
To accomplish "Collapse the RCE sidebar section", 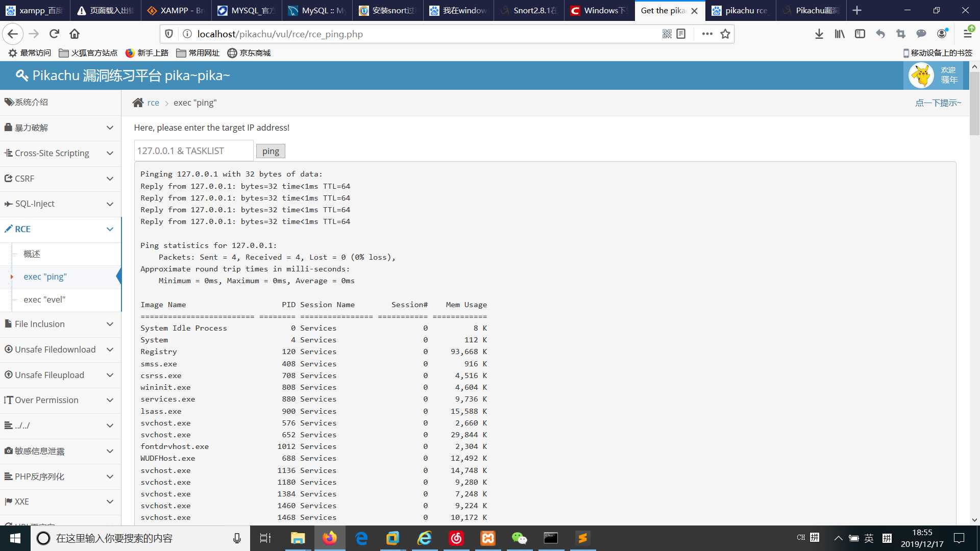I will 60,229.
